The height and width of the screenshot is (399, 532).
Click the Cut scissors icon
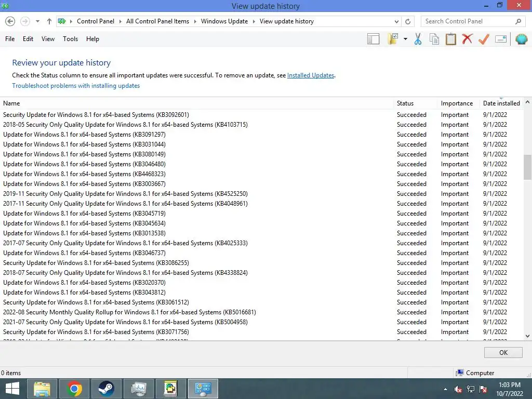coord(418,39)
